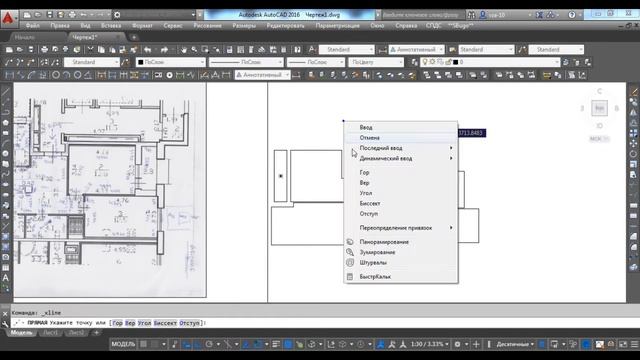Viewport: 640px width, 360px height.
Task: Choose Биссект in context menu
Action: (x=401, y=203)
